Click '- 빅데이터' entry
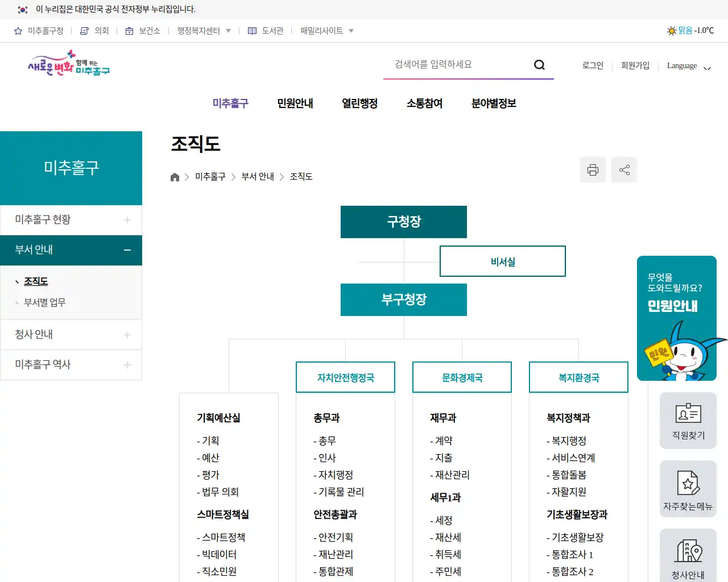Screen dimensions: 728x582 coord(217,554)
